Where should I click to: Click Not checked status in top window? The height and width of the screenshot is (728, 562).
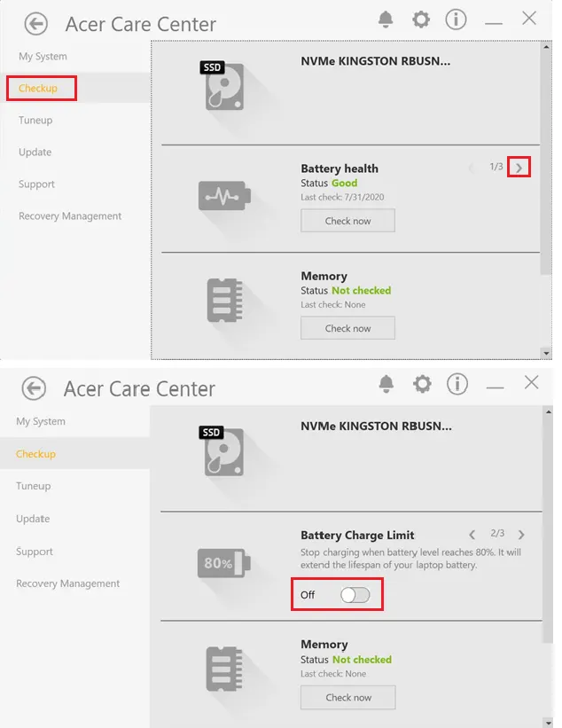[361, 290]
